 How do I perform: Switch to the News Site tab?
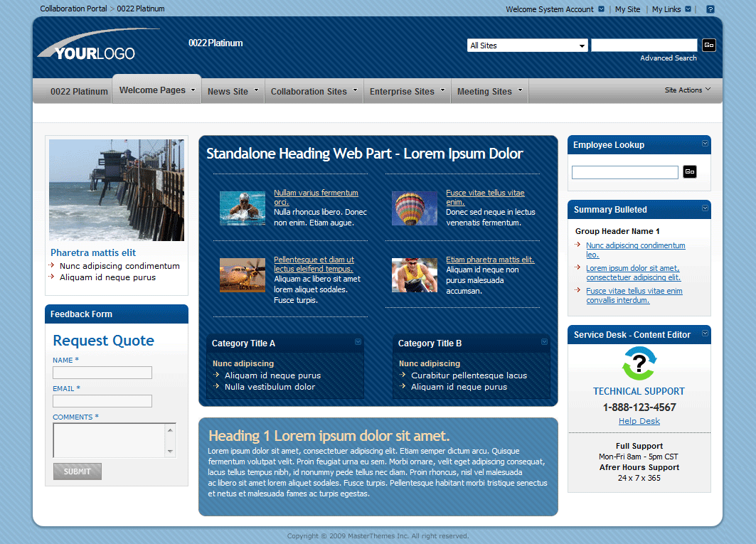228,90
